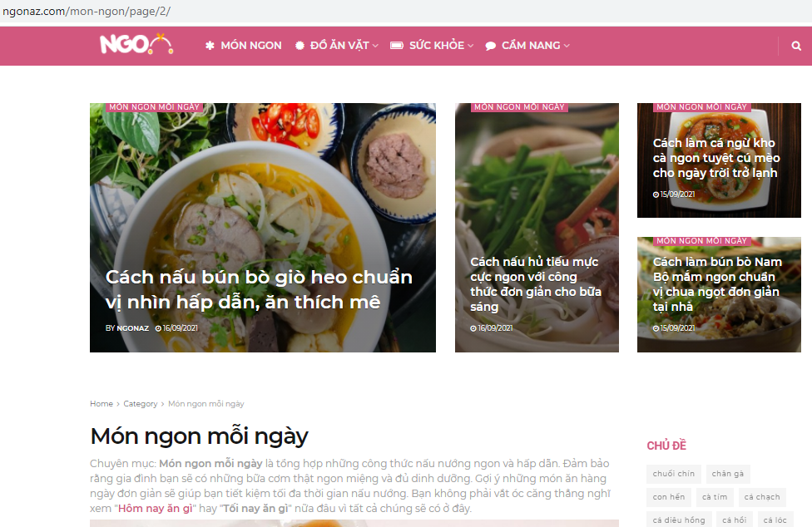The height and width of the screenshot is (527, 812).
Task: Go to Home in the breadcrumb
Action: point(101,404)
